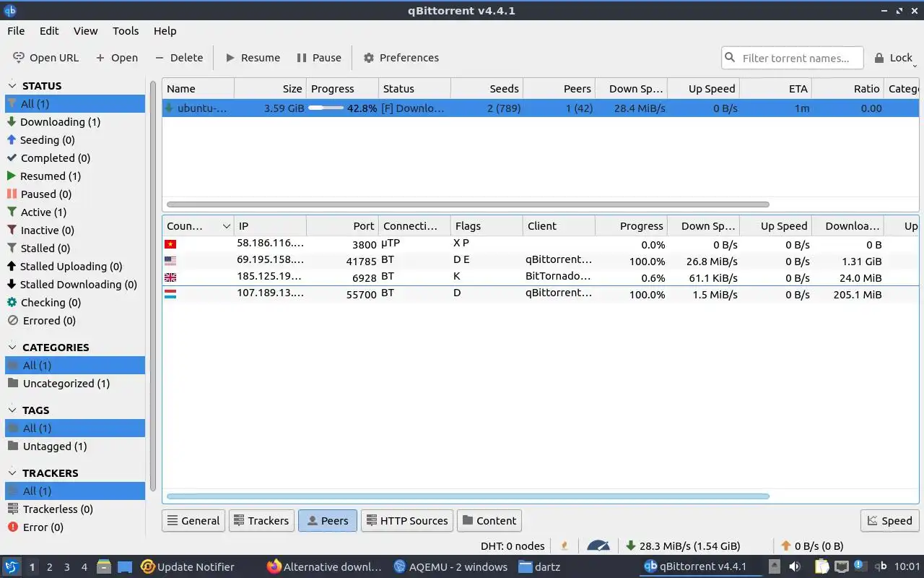Click the torrent list horizontal scrollbar

click(x=468, y=204)
